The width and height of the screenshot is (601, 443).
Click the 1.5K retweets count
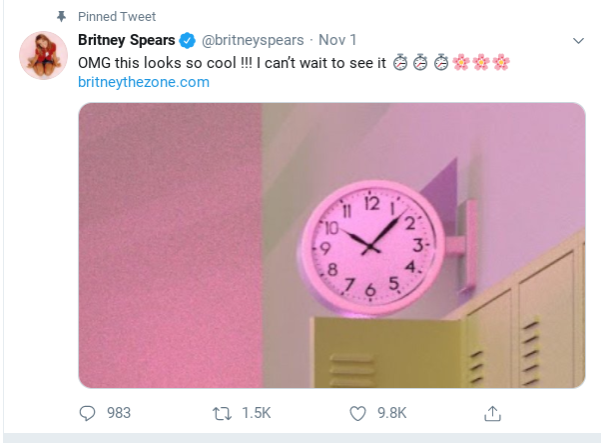(x=256, y=413)
